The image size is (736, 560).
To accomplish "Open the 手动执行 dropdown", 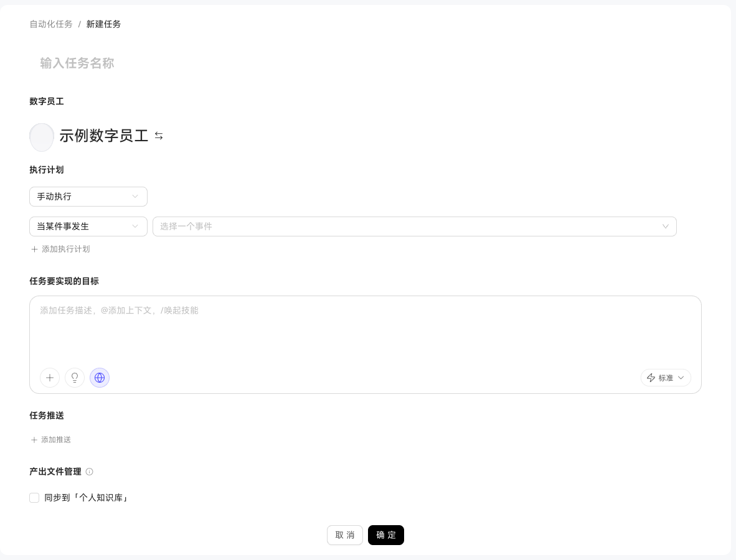I will coord(88,197).
